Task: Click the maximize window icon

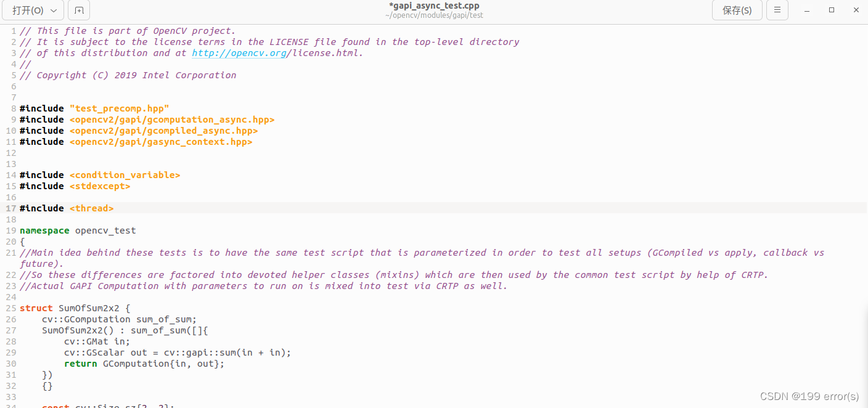Action: click(830, 10)
